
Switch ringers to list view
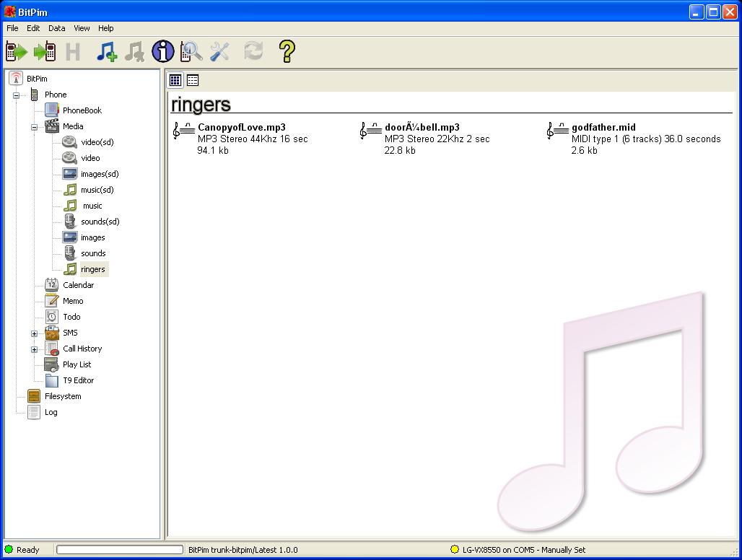tap(193, 80)
